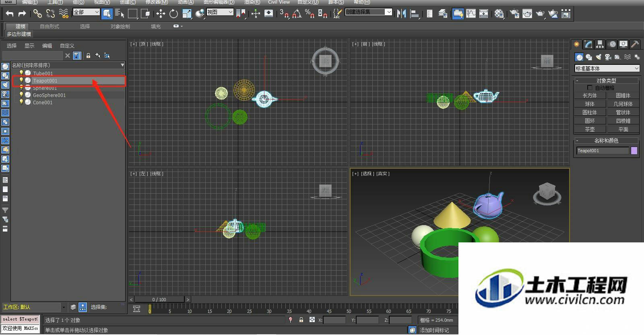Click the 长方体 create button
The height and width of the screenshot is (335, 644).
pyautogui.click(x=590, y=95)
